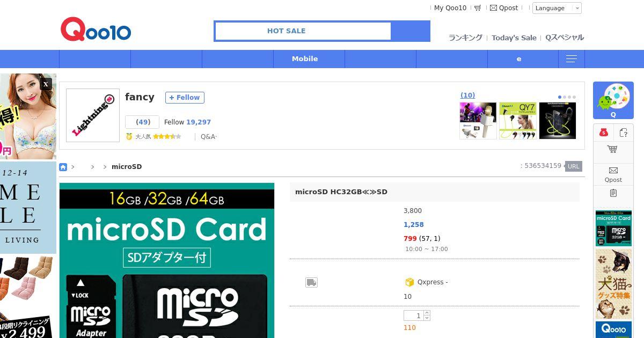644x338 pixels.
Task: Select the last carousel pagination dot
Action: (574, 98)
